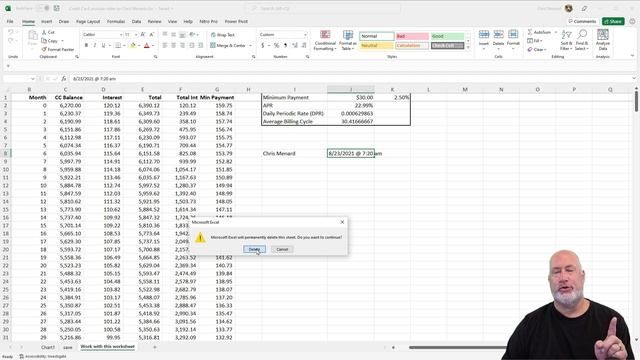This screenshot has height=360, width=640.
Task: Open the Calibri font name dropdown
Action: point(120,35)
